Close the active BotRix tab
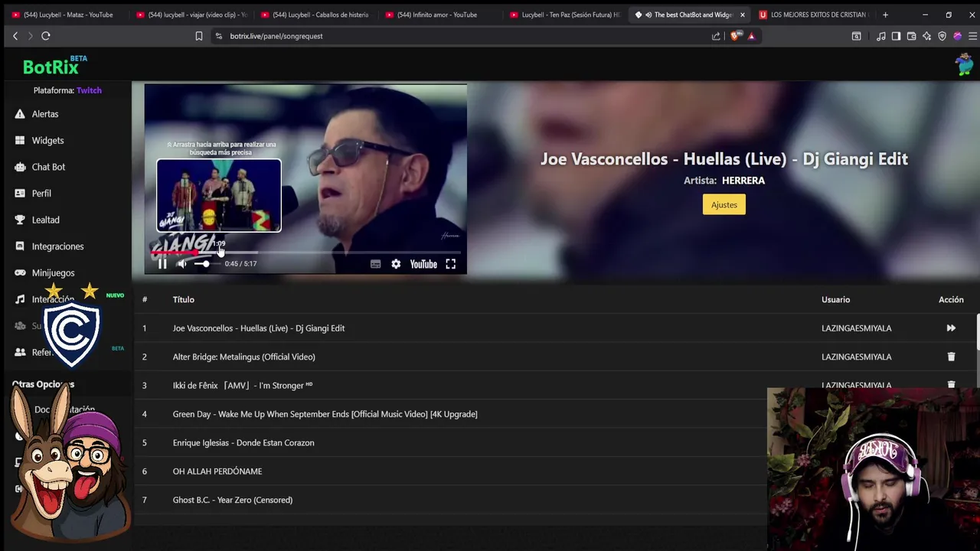This screenshot has width=980, height=551. (x=742, y=15)
